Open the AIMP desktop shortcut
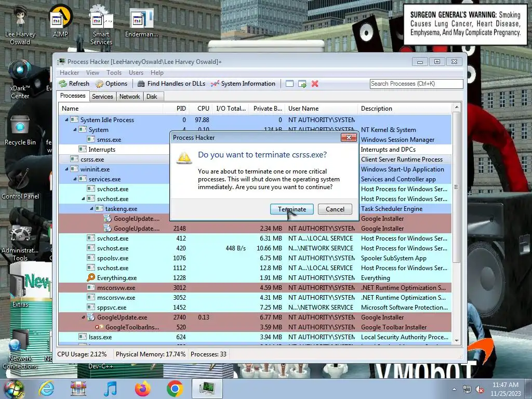This screenshot has height=399, width=532. 60,21
